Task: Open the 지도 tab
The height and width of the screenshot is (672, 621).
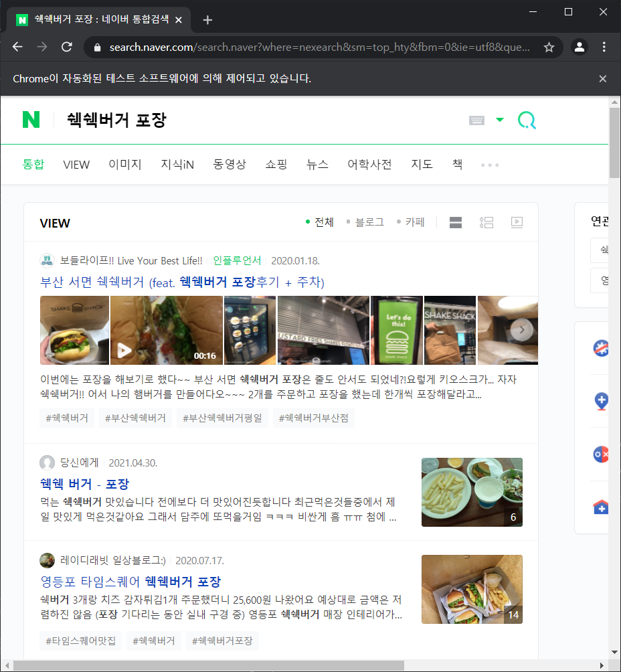Action: (x=422, y=164)
